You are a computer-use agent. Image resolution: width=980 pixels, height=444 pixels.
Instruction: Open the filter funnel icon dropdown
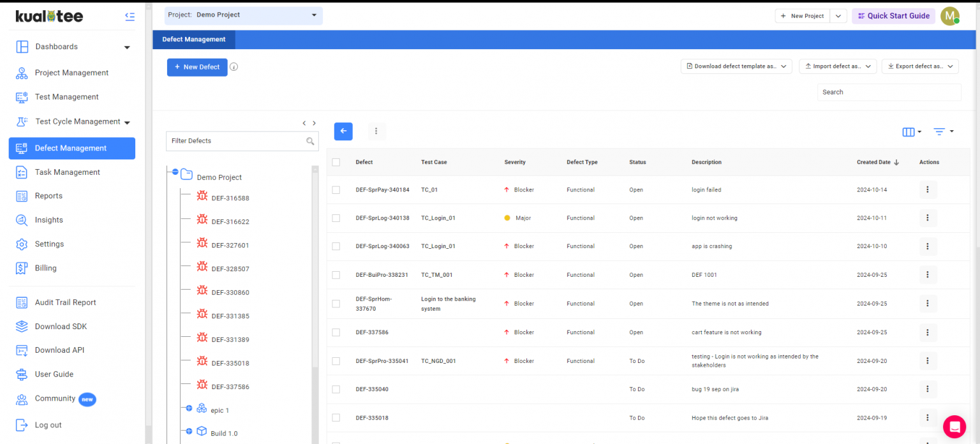click(943, 131)
